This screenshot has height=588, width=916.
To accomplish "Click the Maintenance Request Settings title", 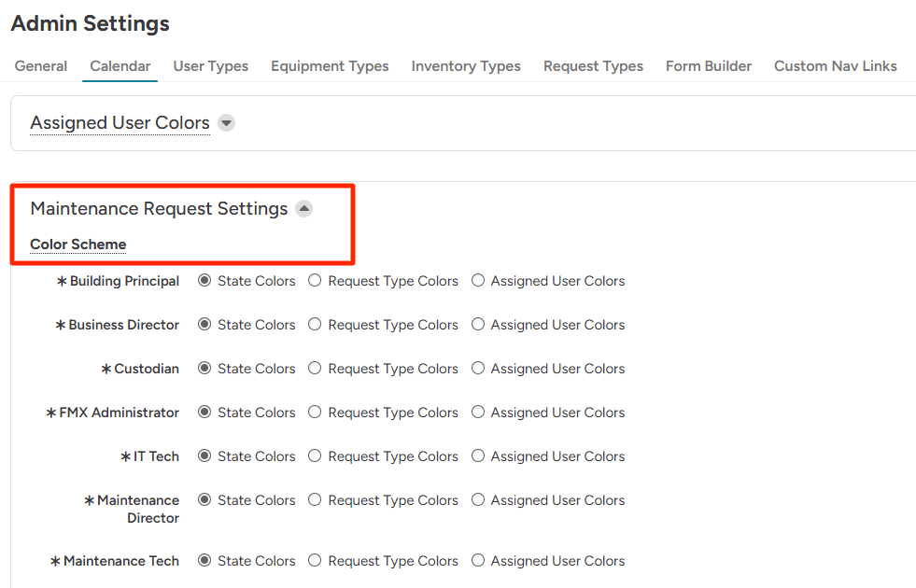I will coord(159,209).
